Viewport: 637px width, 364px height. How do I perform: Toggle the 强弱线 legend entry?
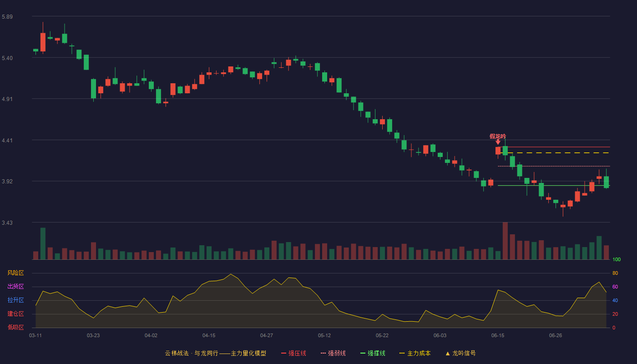point(333,353)
